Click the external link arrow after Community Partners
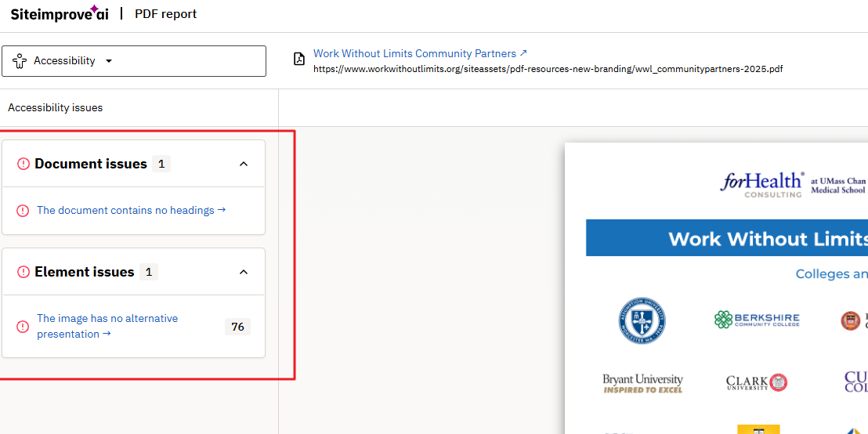 click(523, 53)
